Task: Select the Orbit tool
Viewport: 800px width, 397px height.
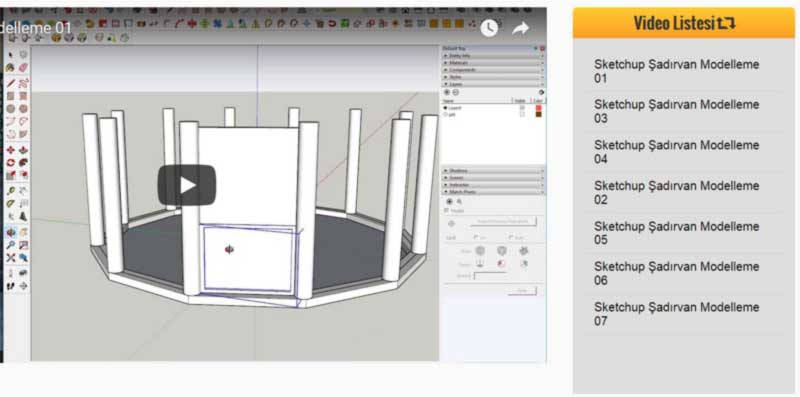Action: pyautogui.click(x=10, y=233)
